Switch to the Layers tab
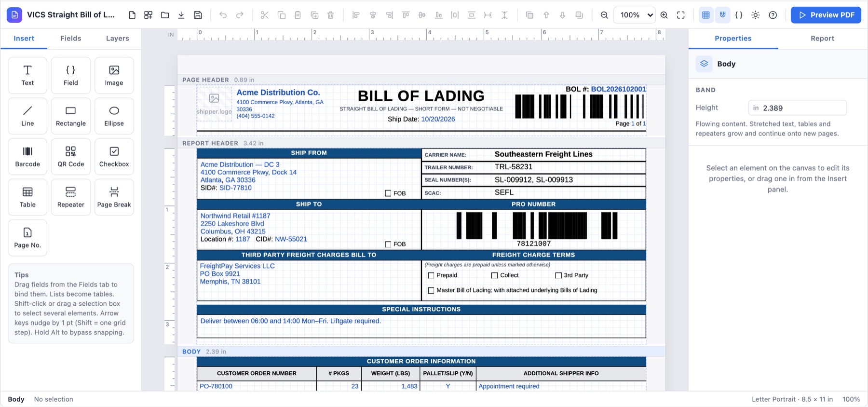The width and height of the screenshot is (868, 407). 118,39
